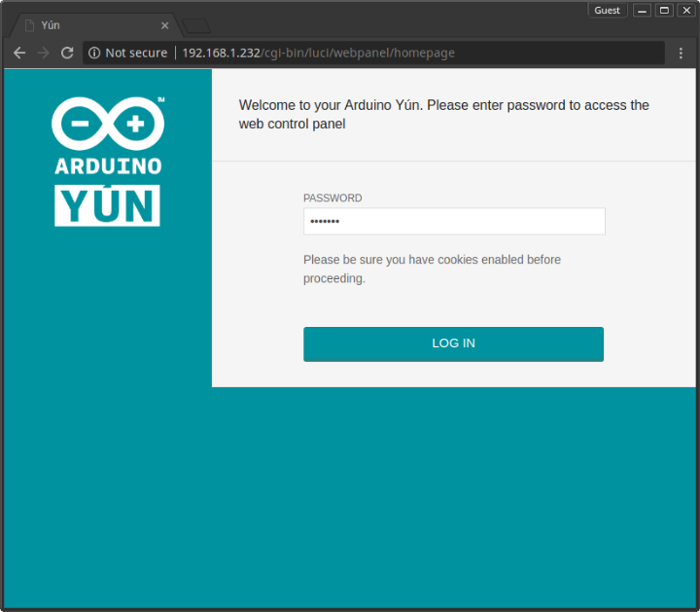Click the browser forward arrow
The height and width of the screenshot is (612, 700).
pyautogui.click(x=44, y=53)
